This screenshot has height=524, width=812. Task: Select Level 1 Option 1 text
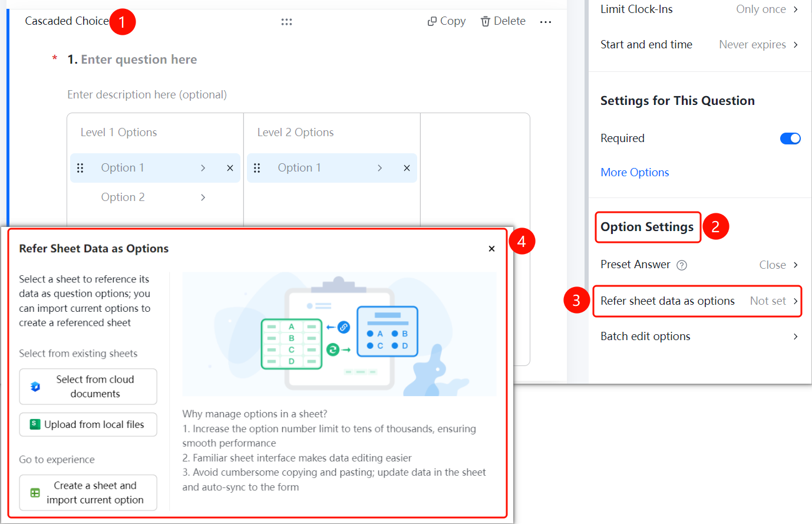click(x=123, y=168)
